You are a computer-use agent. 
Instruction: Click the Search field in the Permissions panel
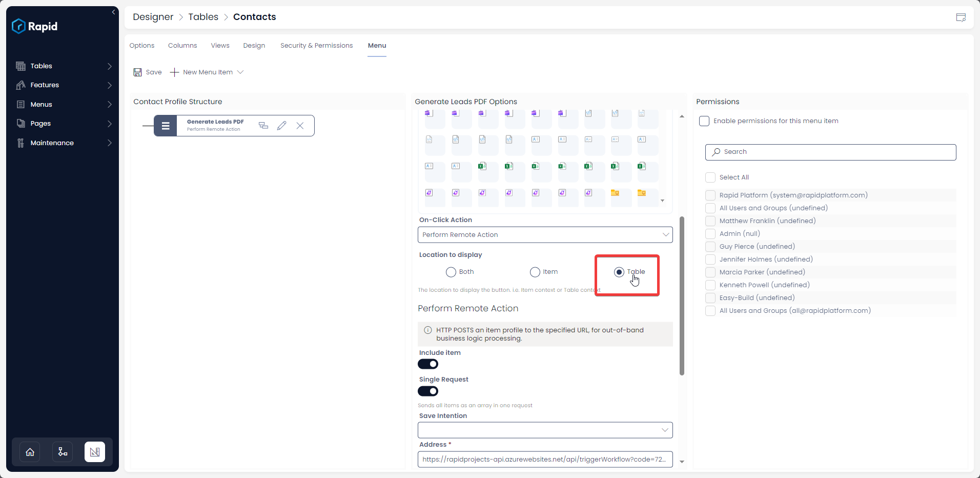pos(829,152)
